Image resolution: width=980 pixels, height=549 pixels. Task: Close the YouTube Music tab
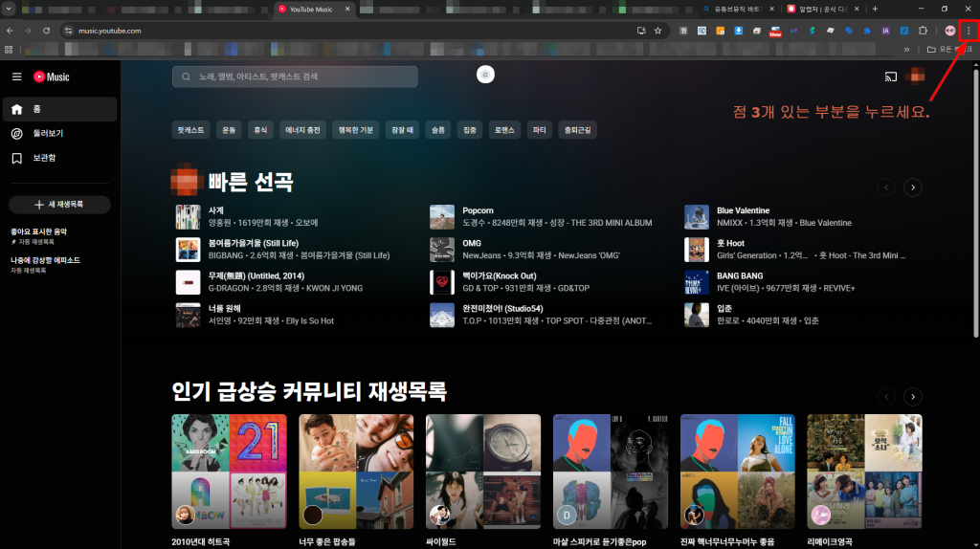pyautogui.click(x=347, y=9)
